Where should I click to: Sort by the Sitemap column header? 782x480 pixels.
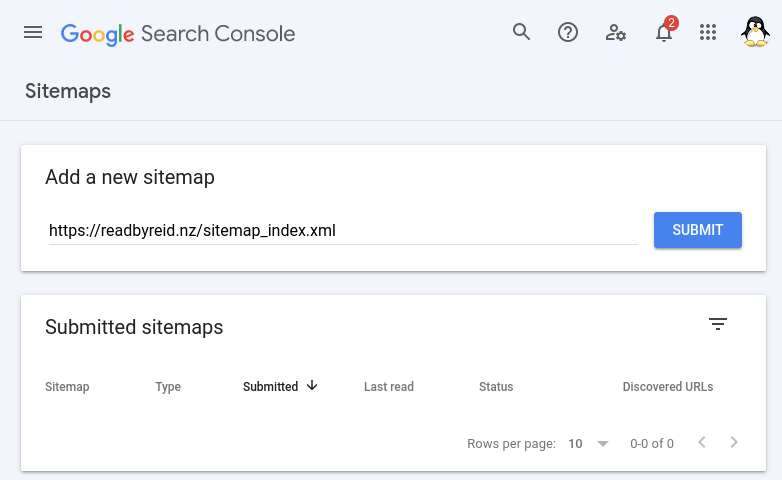tap(67, 387)
